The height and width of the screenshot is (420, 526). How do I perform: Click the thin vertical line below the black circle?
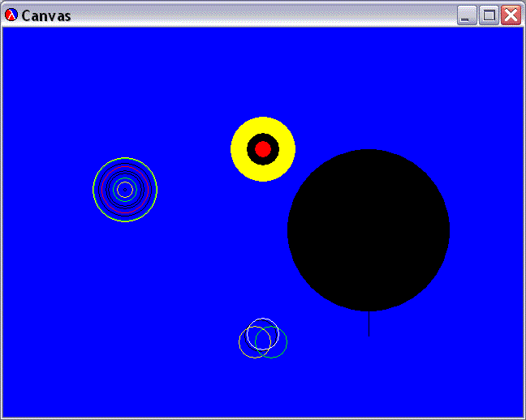click(x=369, y=324)
